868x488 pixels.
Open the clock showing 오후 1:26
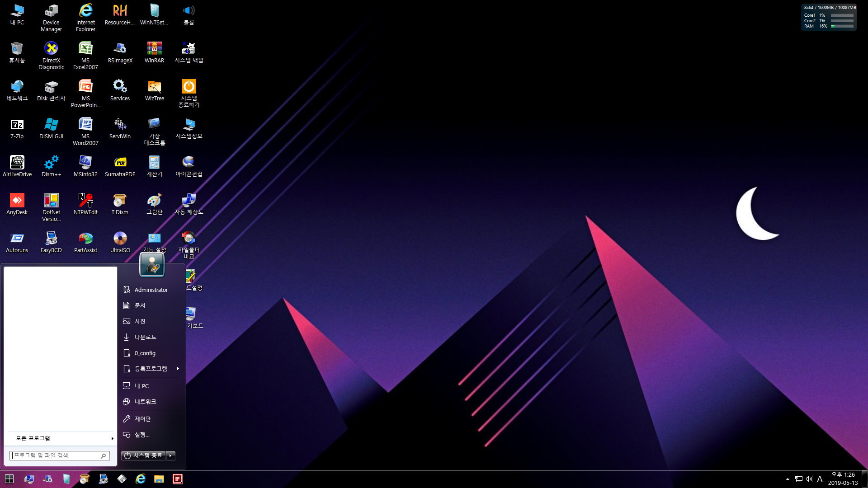[x=843, y=479]
